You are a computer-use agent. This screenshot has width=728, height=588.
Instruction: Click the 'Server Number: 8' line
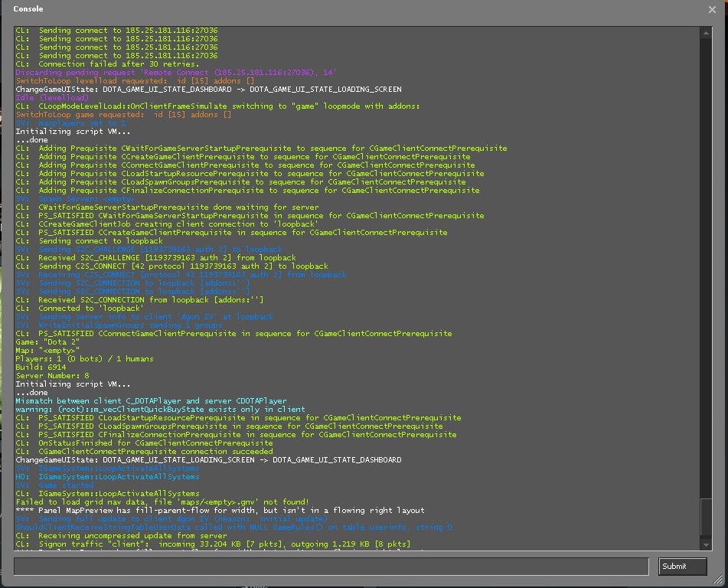coord(52,376)
